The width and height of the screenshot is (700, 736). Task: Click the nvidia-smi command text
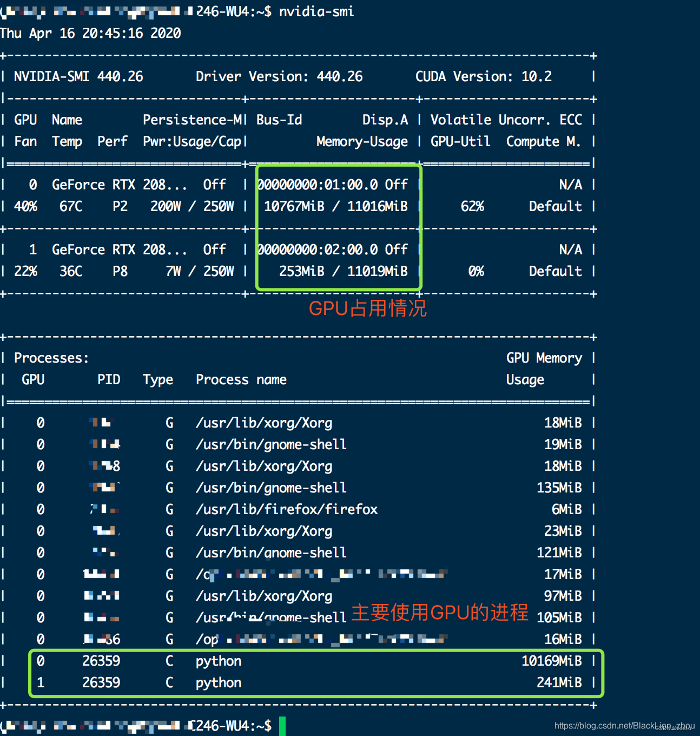pos(316,11)
